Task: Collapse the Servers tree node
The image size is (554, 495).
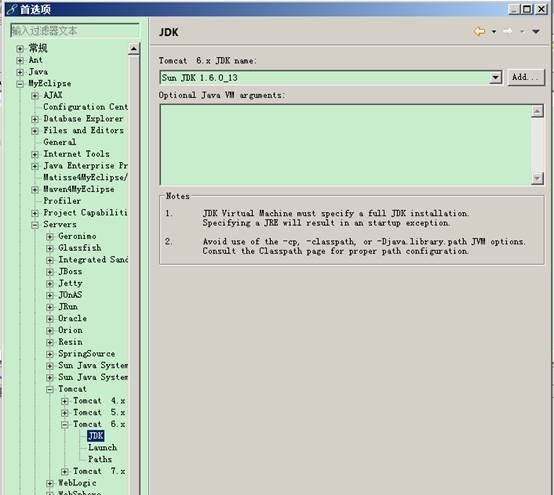Action: (35, 225)
